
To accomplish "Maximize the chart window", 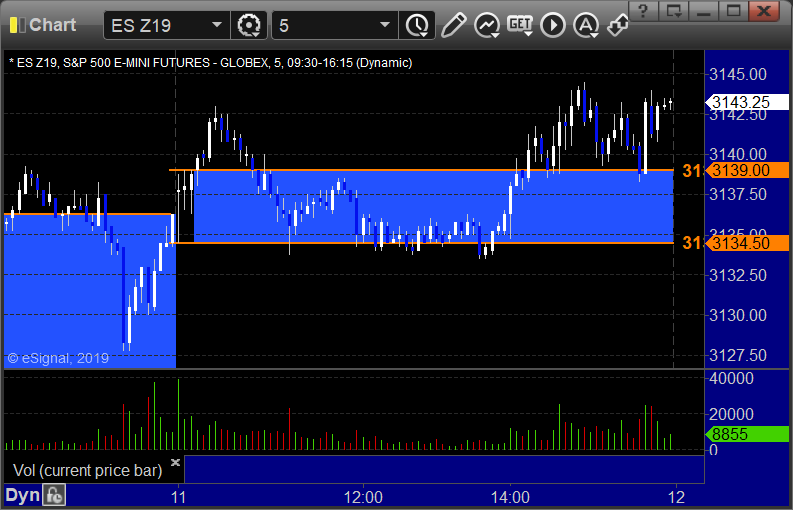I will 733,11.
